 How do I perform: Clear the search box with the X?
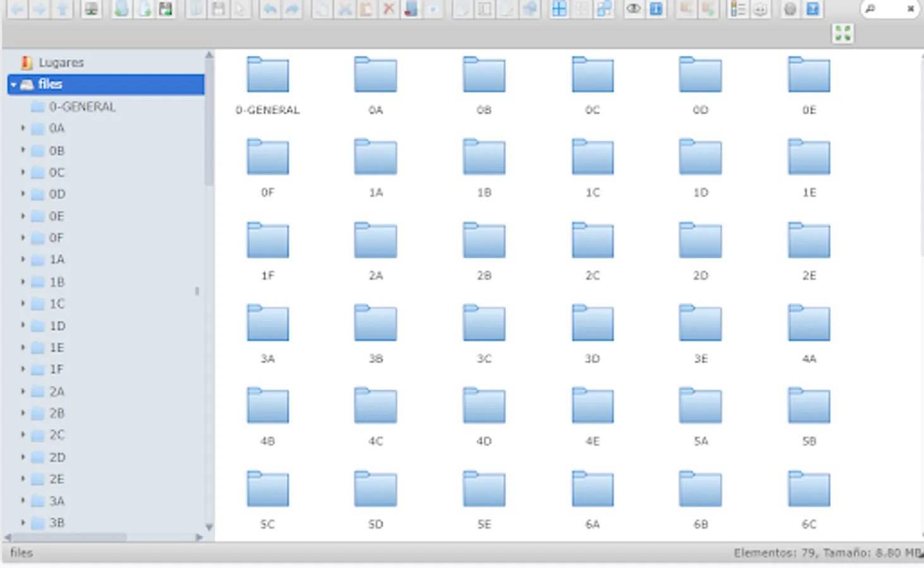tap(910, 9)
